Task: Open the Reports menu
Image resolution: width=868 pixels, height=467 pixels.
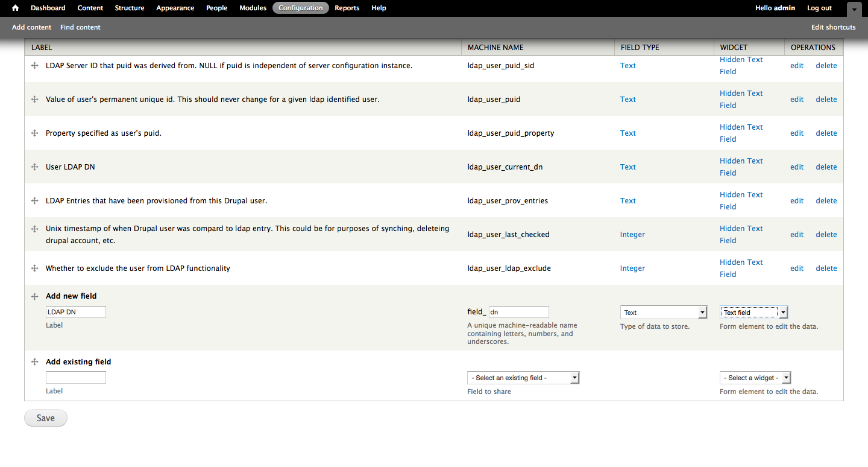Action: (x=347, y=8)
